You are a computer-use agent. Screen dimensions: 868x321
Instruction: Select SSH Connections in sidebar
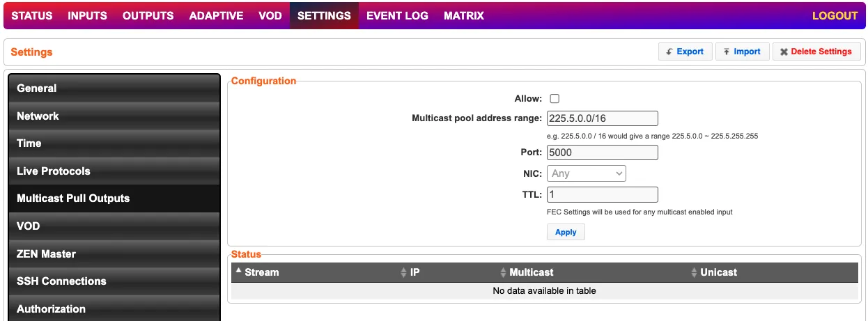pyautogui.click(x=114, y=281)
